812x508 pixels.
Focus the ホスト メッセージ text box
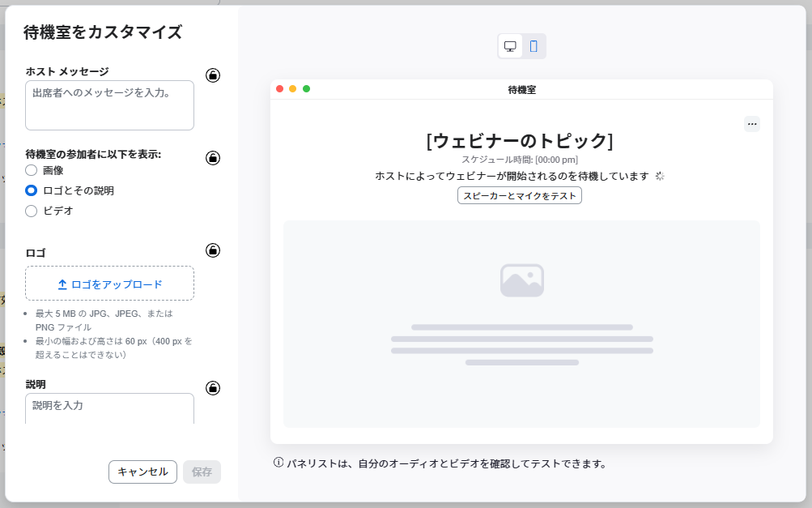pos(110,105)
